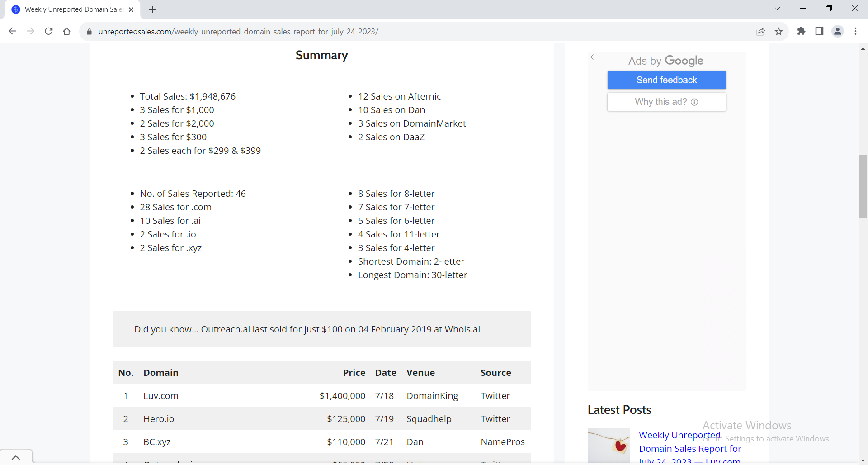Go back to previous page
The height and width of the screenshot is (465, 868).
pyautogui.click(x=13, y=31)
